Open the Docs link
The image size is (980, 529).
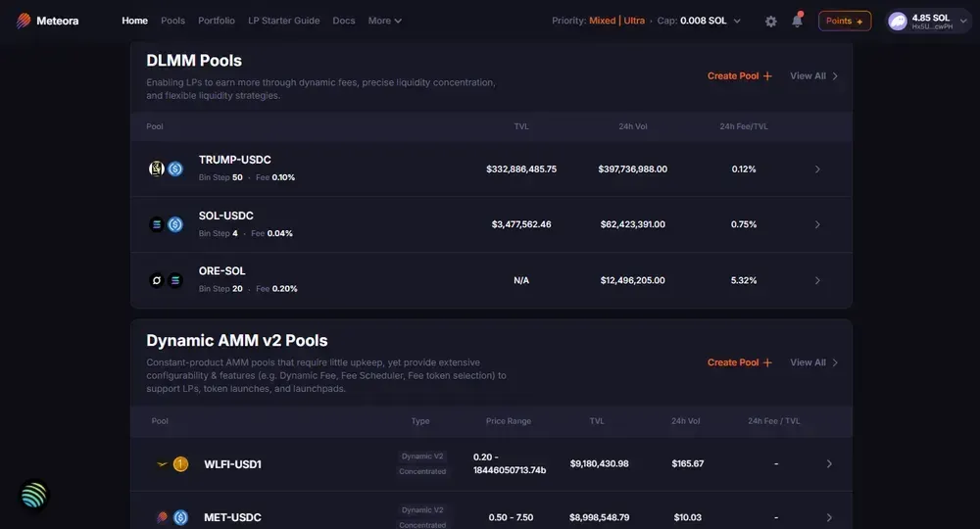point(344,21)
